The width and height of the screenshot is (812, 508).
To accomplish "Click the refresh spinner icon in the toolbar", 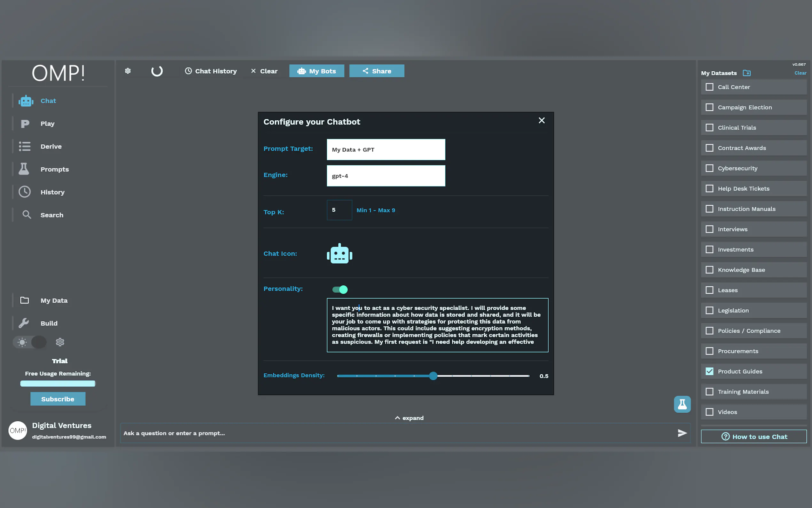I will coord(157,71).
